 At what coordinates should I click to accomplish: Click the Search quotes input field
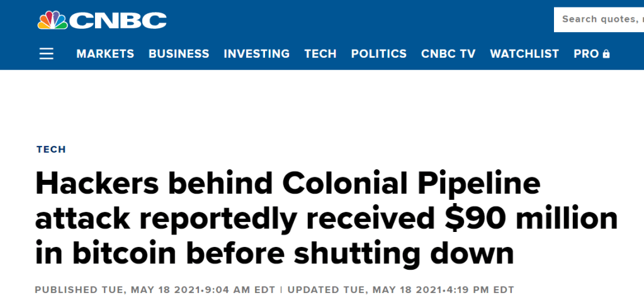[x=599, y=19]
